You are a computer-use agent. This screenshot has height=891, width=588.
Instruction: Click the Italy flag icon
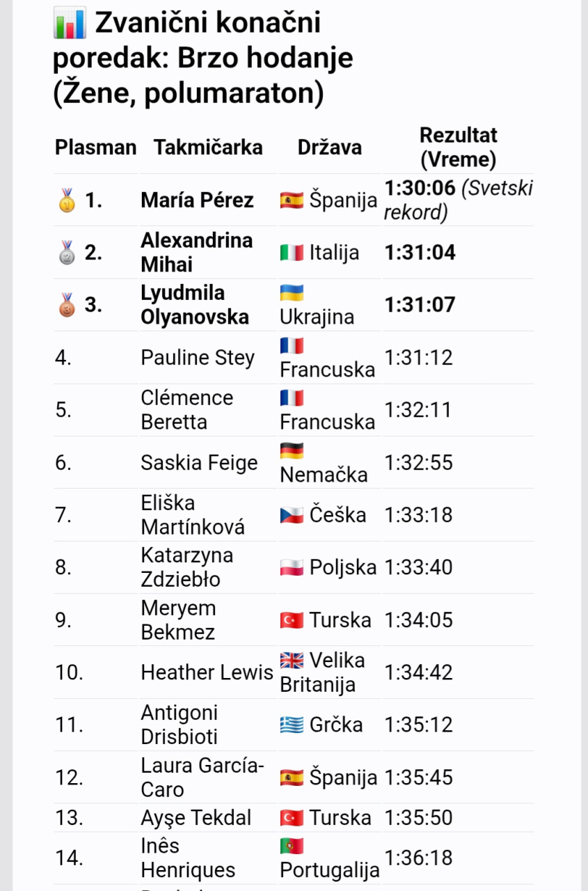coord(292,253)
